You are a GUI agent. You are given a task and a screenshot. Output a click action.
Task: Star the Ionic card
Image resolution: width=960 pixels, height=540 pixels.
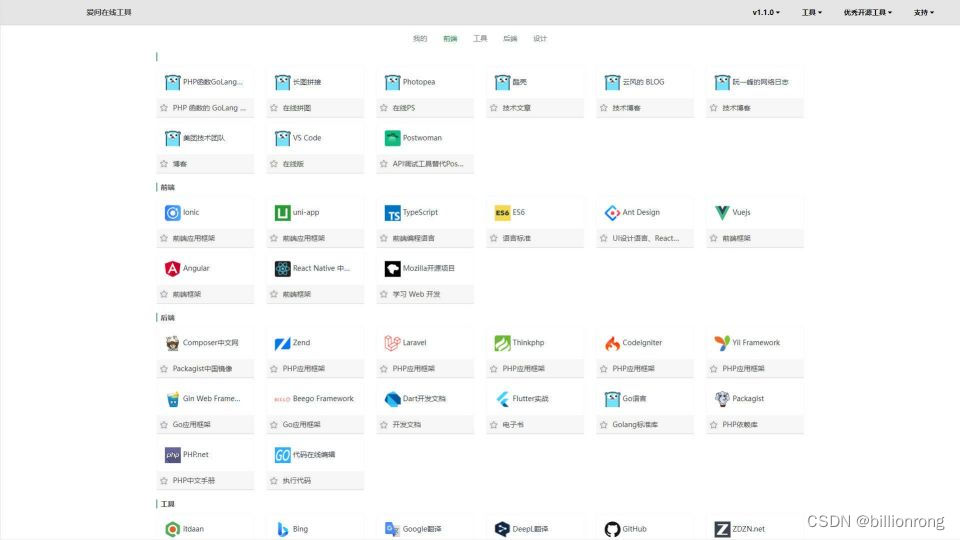pyautogui.click(x=164, y=238)
